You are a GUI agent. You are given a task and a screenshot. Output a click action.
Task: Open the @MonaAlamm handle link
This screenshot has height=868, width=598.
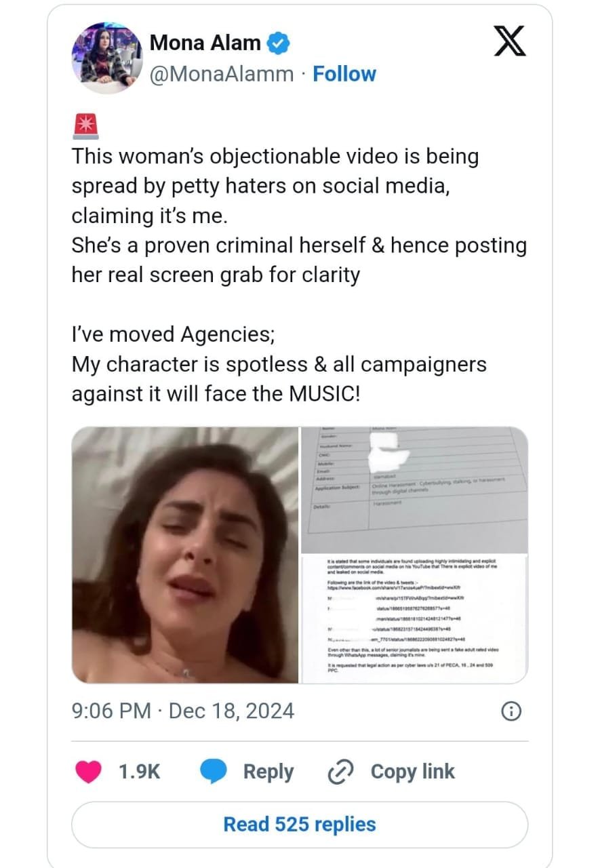(222, 74)
